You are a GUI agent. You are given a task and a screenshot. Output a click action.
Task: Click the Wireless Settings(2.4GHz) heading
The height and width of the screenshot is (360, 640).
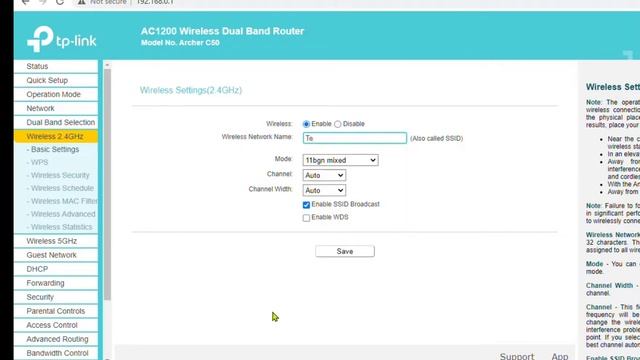tap(191, 90)
